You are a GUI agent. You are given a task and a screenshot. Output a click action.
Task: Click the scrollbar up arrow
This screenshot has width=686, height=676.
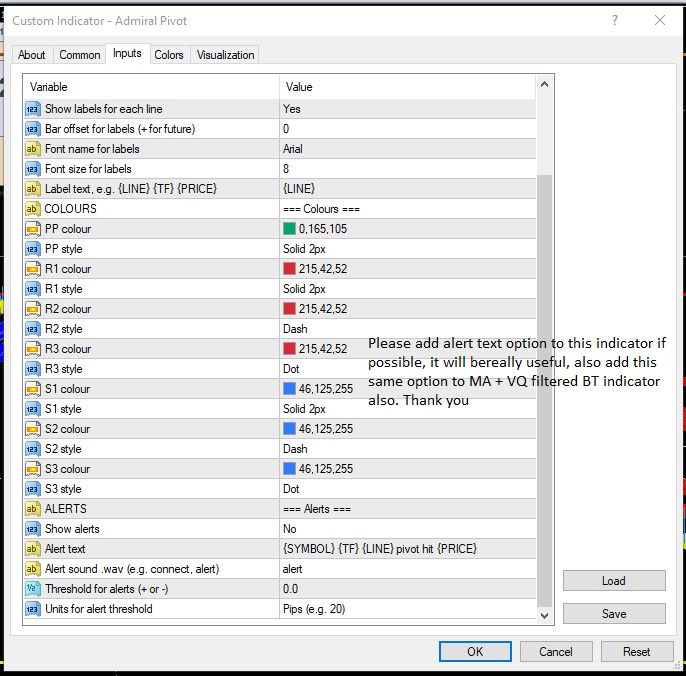544,84
